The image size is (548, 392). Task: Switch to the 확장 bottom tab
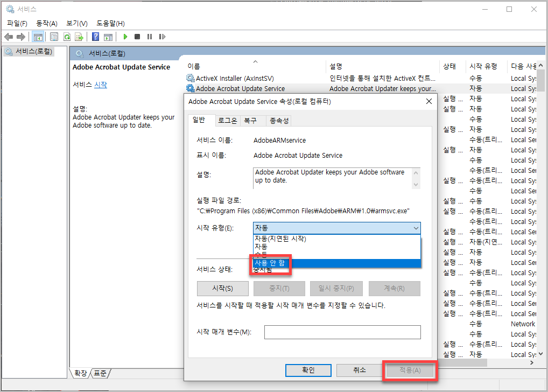tap(81, 373)
